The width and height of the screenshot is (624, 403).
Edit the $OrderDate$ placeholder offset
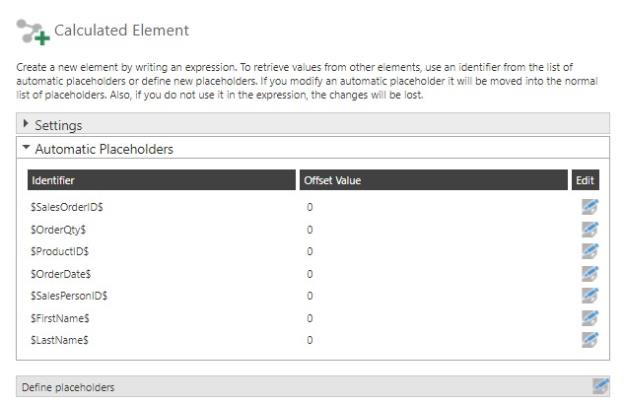(589, 273)
